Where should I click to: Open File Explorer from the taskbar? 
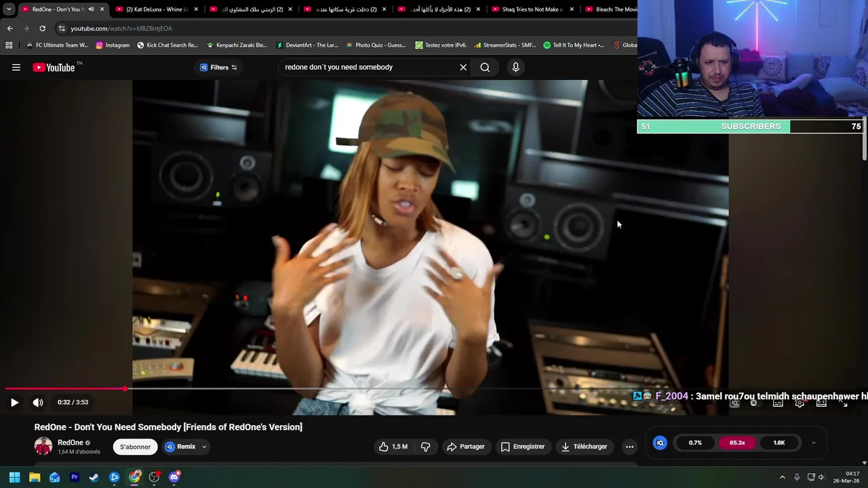coord(35,477)
